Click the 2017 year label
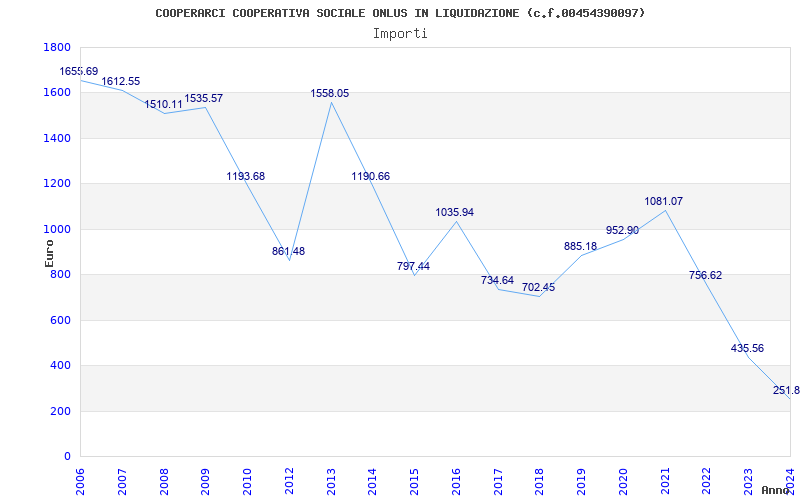The image size is (800, 500). point(498,482)
